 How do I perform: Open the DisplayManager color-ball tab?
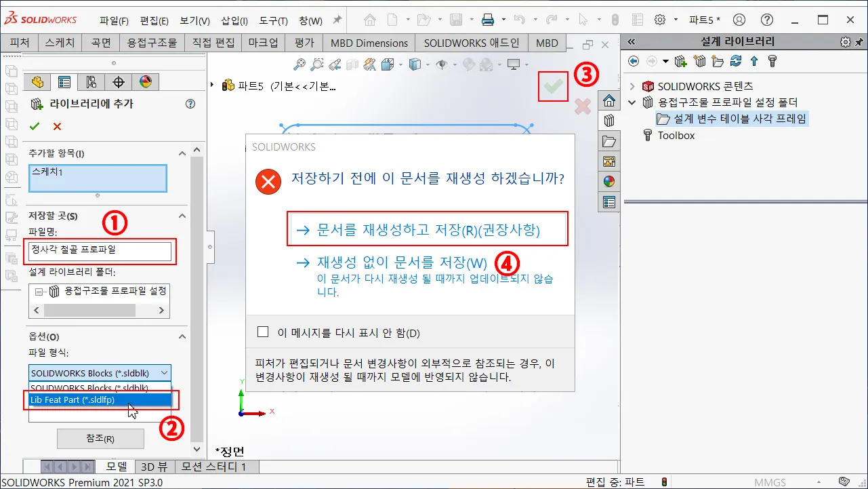click(145, 83)
